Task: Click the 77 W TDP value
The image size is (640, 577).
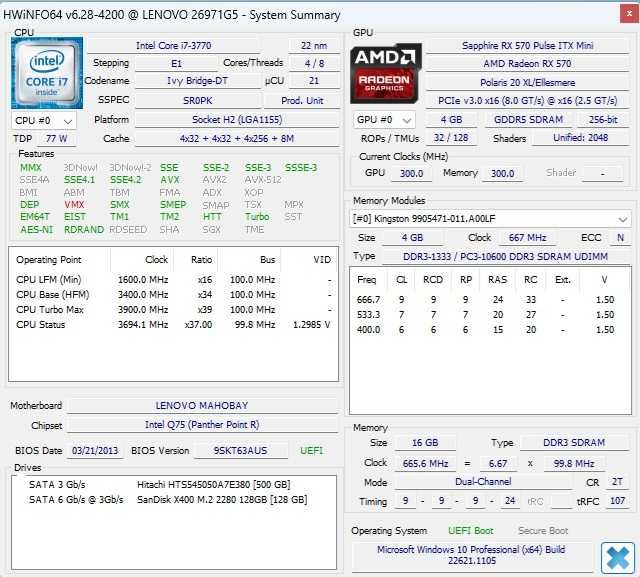Action: pos(56,139)
